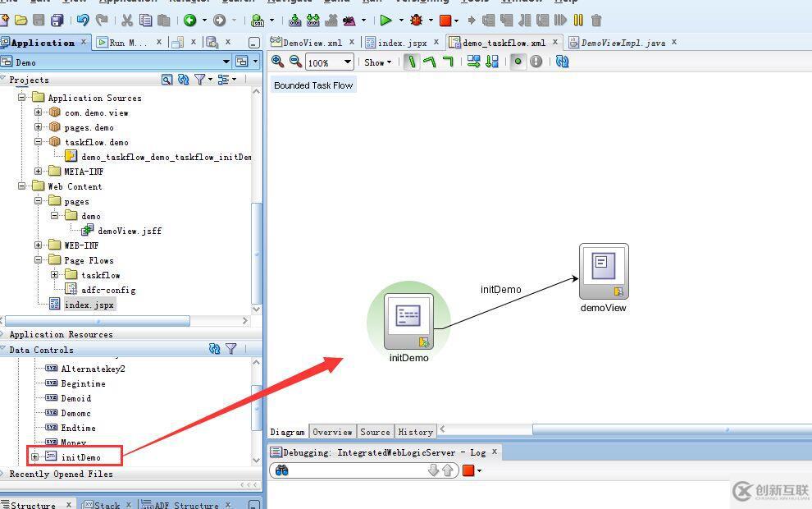Expand the META-INF folder

pyautogui.click(x=39, y=171)
